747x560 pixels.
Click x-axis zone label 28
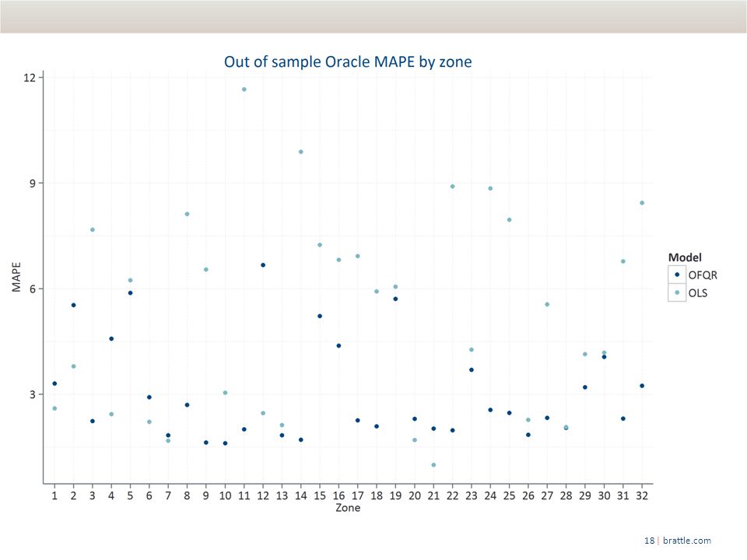(x=566, y=495)
